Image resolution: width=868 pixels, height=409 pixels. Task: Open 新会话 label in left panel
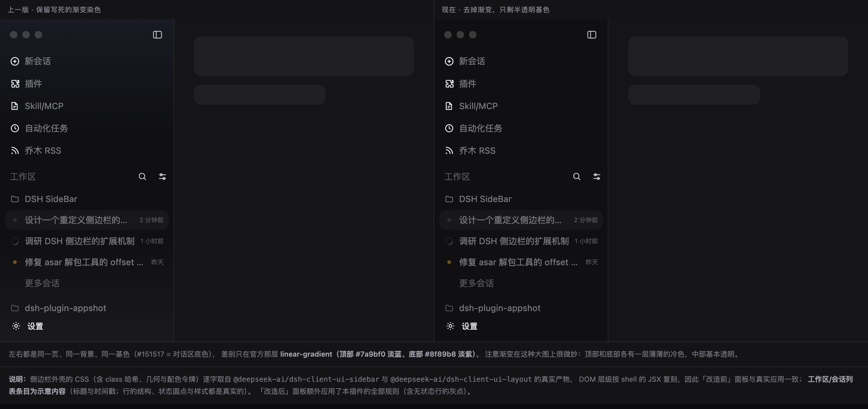tap(38, 61)
